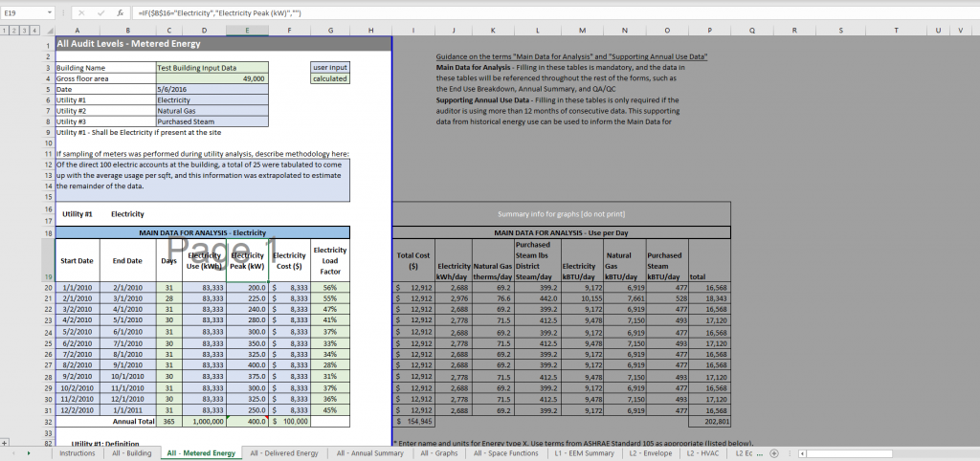Select row 20 header
The width and height of the screenshot is (980, 461).
(48, 288)
